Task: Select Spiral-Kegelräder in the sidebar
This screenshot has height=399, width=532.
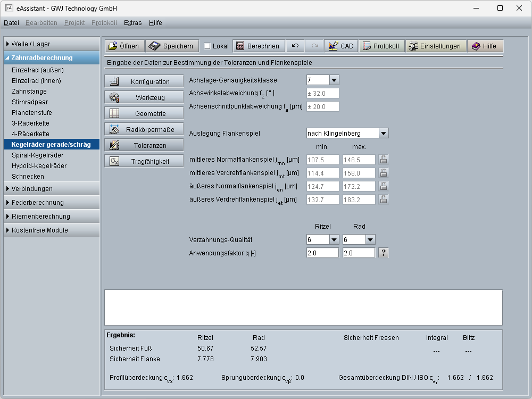Action: click(37, 155)
